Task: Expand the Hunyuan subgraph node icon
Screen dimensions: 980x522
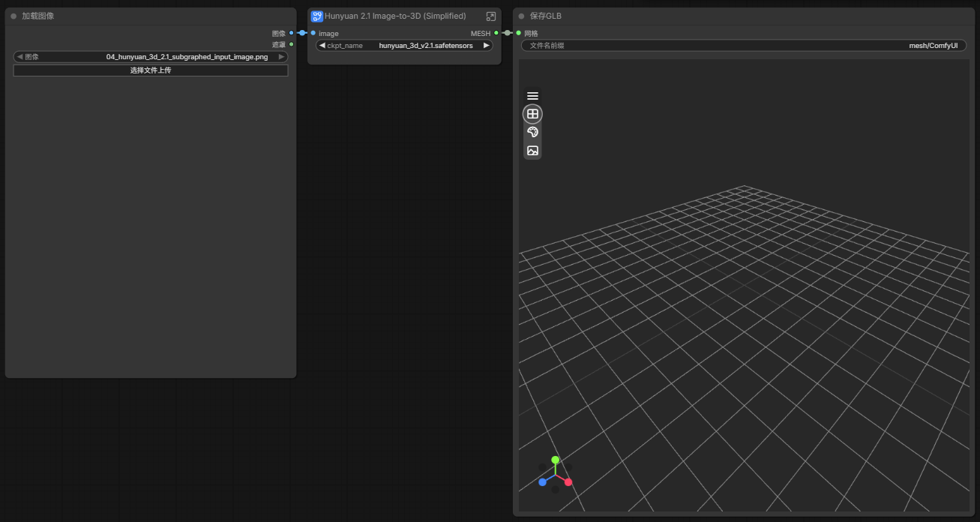Action: (491, 16)
